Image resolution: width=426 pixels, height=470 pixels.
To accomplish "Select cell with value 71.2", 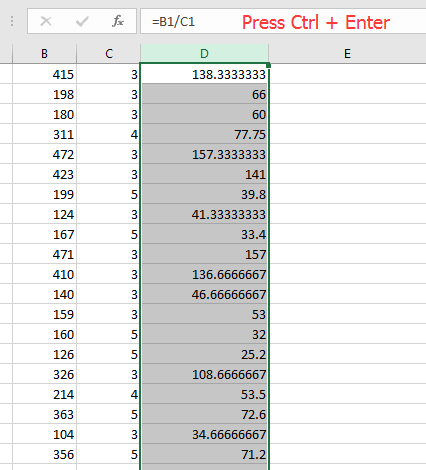I will (204, 454).
